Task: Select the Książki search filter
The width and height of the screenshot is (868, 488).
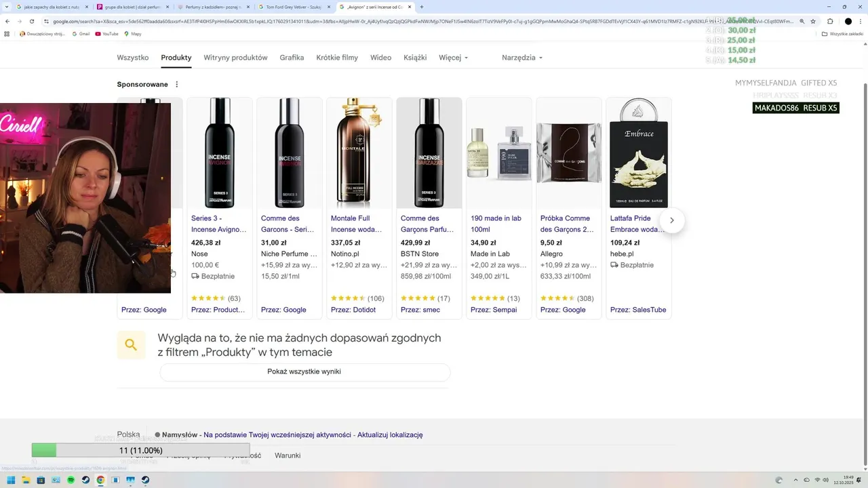Action: coord(415,58)
